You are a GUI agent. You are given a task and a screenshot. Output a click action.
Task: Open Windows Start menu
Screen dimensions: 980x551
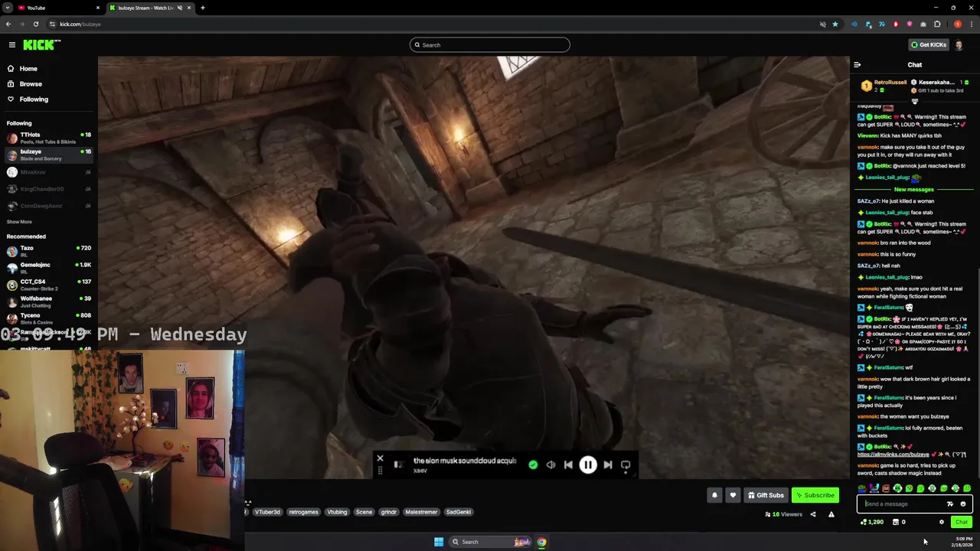(x=439, y=542)
